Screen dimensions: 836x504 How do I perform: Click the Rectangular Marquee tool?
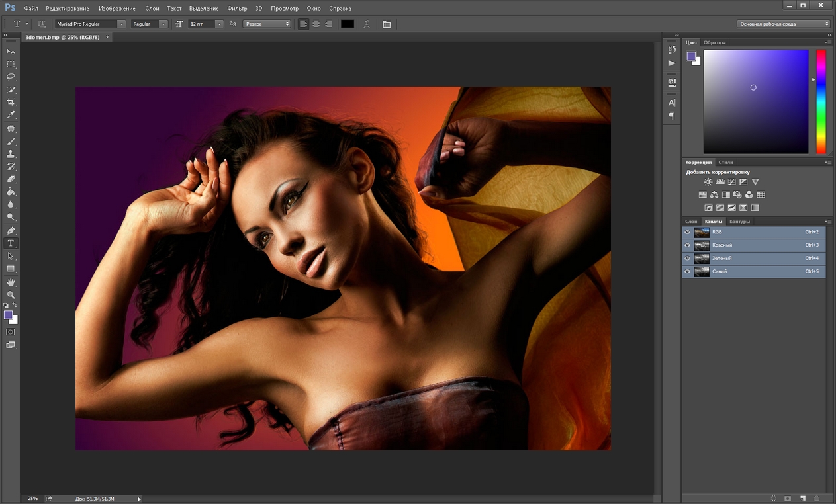pos(11,64)
